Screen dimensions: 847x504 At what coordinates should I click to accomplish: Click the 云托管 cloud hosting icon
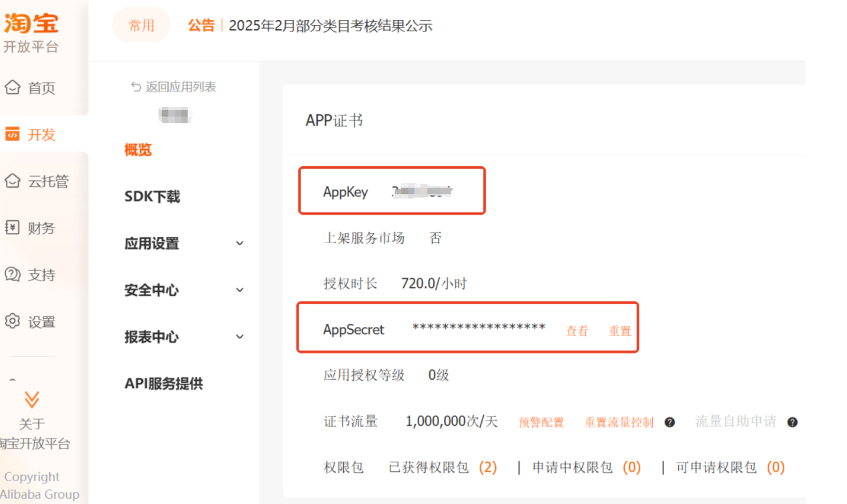(x=12, y=181)
